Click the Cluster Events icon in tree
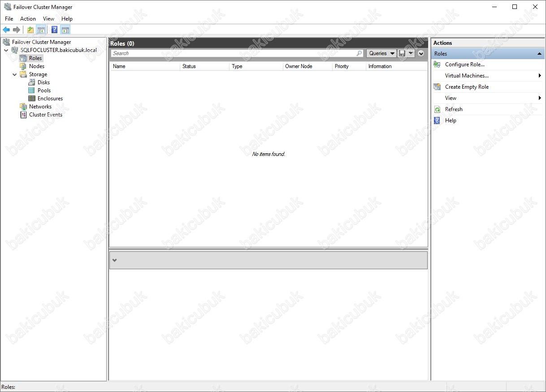Image resolution: width=546 pixels, height=392 pixels. [23, 115]
